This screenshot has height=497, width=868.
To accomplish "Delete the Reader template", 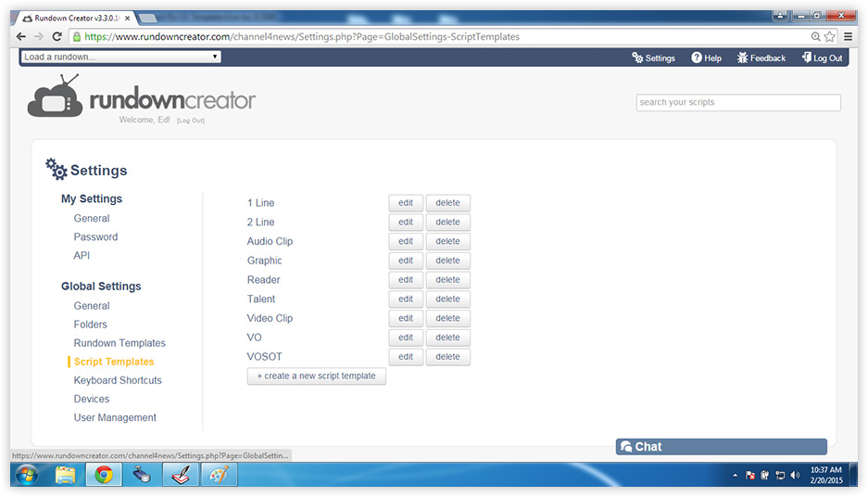I will (447, 280).
